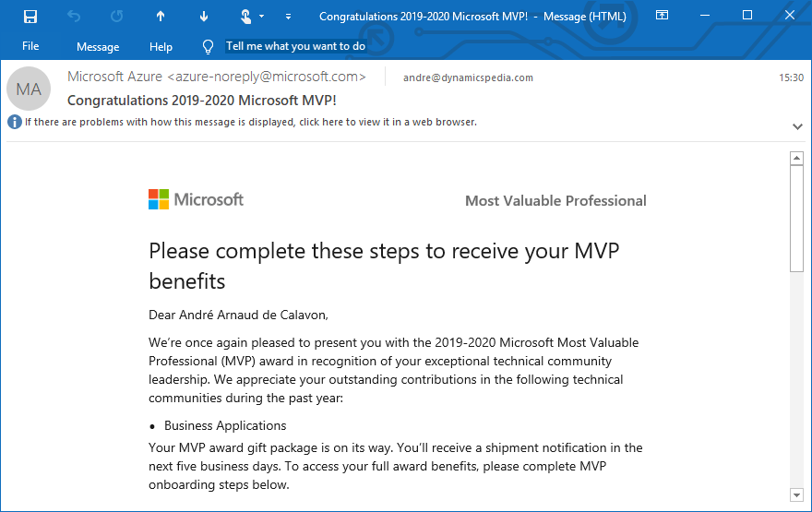The width and height of the screenshot is (812, 512).
Task: Click recipient andre@dynamicspedia.com
Action: click(x=468, y=77)
